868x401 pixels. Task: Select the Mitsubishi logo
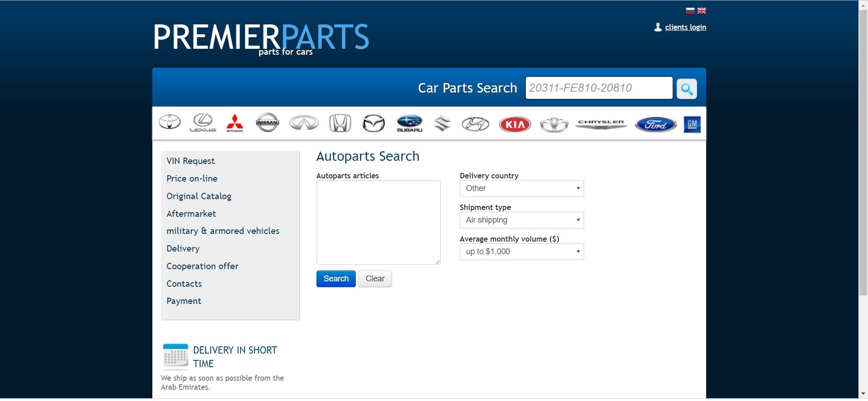235,123
